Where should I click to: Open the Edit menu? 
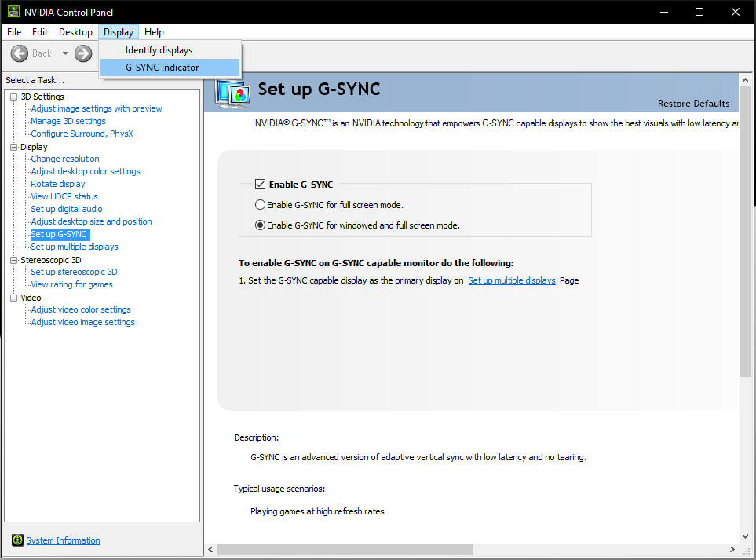tap(40, 32)
